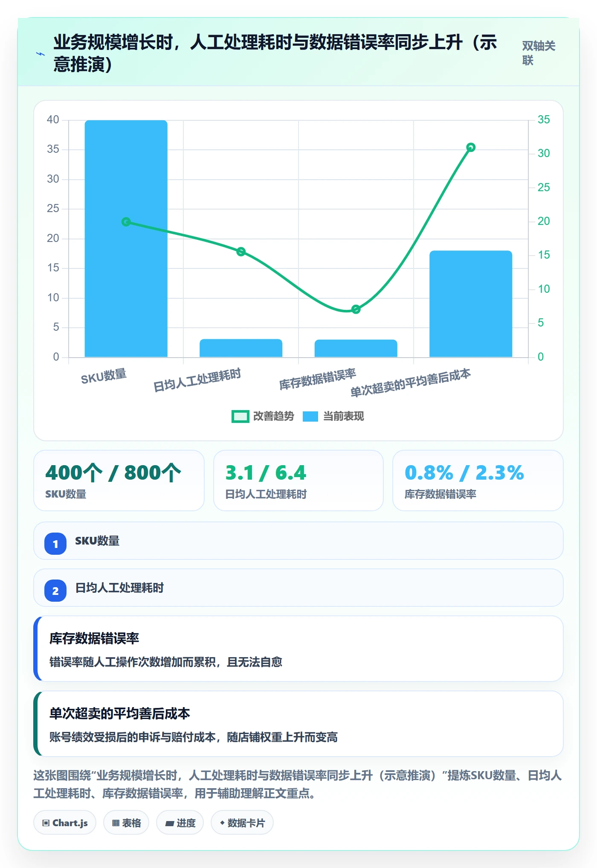Viewport: 597px width, 868px height.
Task: Select the 日均人工处理耗时 bar in the chart
Action: tap(241, 348)
